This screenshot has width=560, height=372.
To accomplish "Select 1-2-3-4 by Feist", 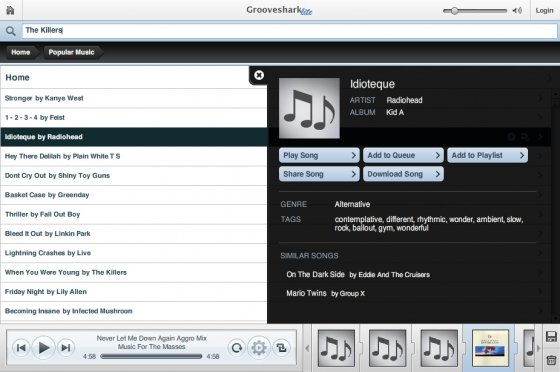I will click(x=134, y=117).
